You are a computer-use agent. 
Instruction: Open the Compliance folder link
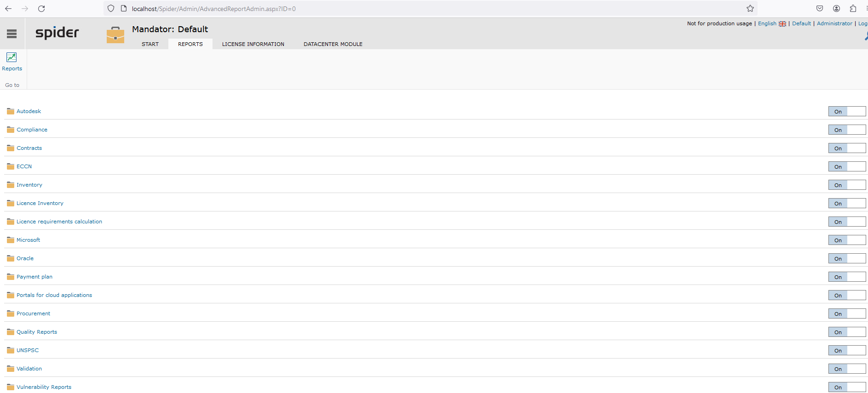tap(32, 130)
